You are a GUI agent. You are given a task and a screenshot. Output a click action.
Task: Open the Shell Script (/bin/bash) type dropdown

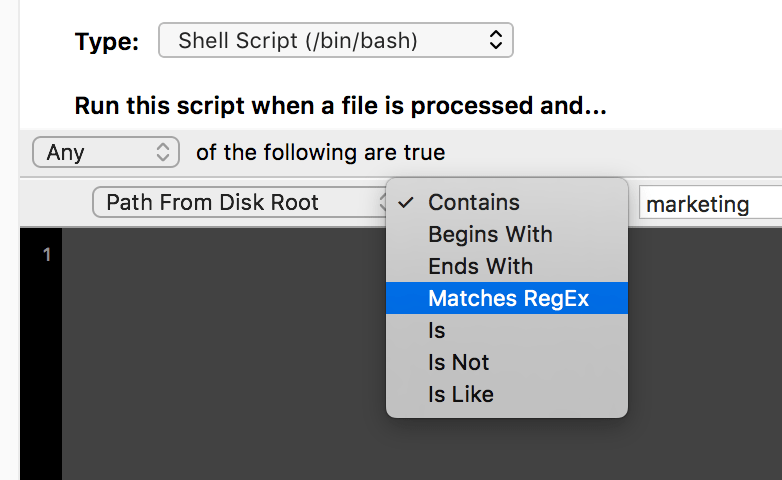pyautogui.click(x=336, y=40)
